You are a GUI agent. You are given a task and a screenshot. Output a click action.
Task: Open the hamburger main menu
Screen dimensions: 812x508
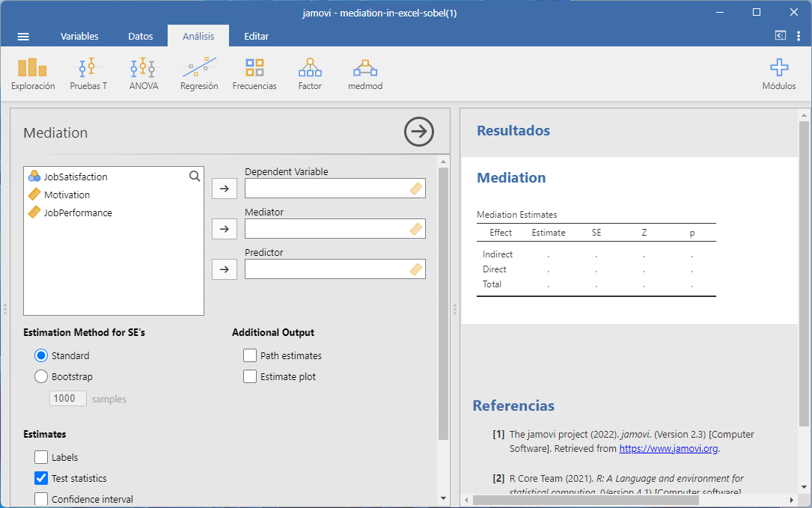[x=23, y=36]
